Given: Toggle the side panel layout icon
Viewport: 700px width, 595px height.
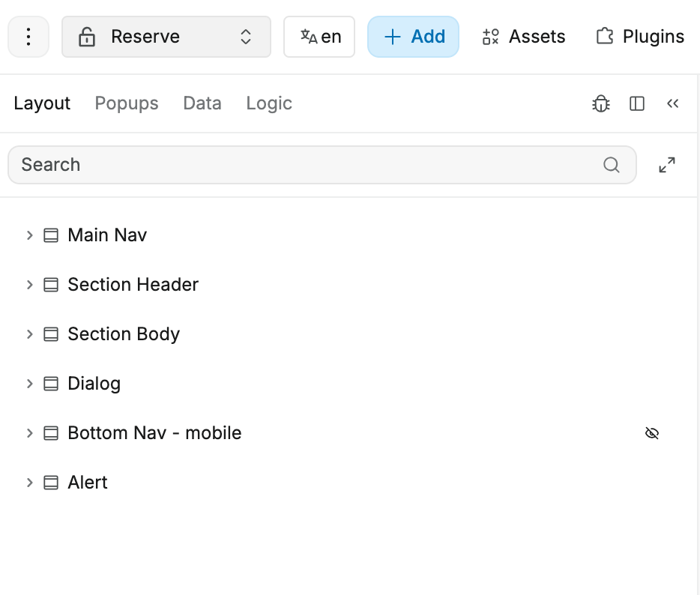Looking at the screenshot, I should (x=637, y=103).
